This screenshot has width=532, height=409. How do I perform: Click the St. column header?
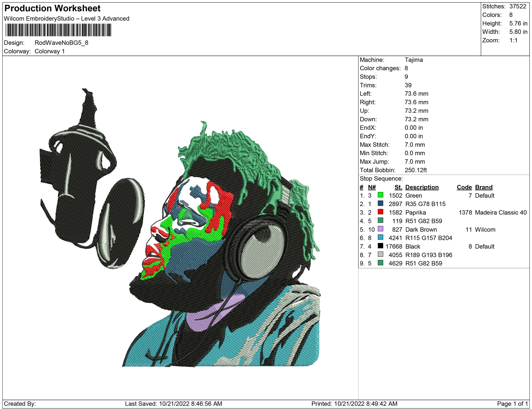pyautogui.click(x=398, y=187)
